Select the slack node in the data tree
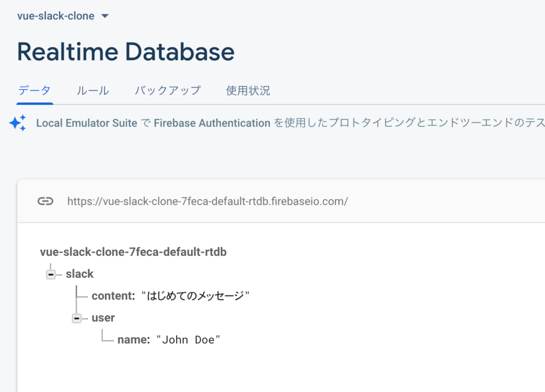 [80, 273]
